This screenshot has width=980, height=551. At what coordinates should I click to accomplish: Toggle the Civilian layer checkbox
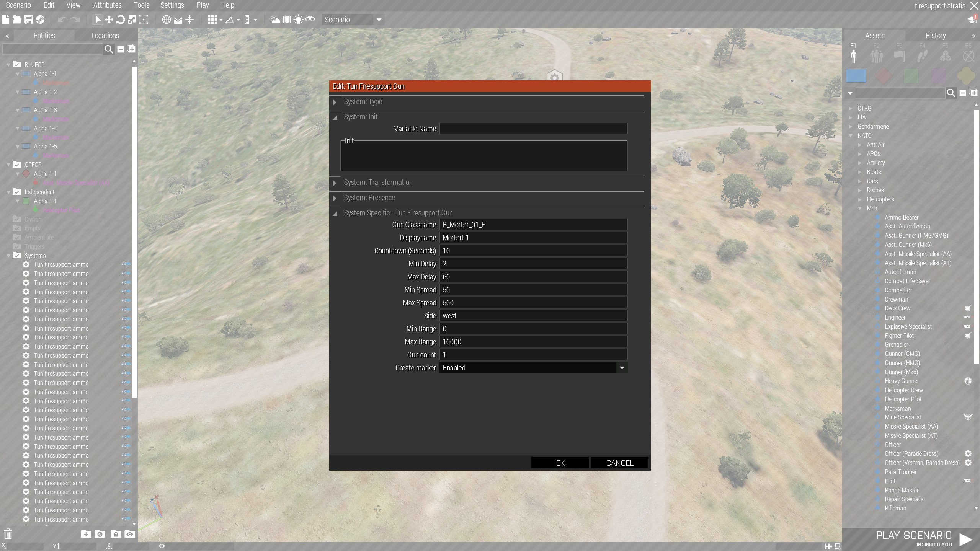17,219
